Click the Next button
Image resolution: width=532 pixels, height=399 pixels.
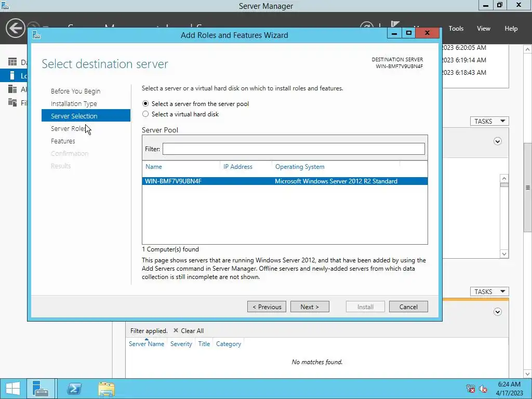(x=310, y=307)
